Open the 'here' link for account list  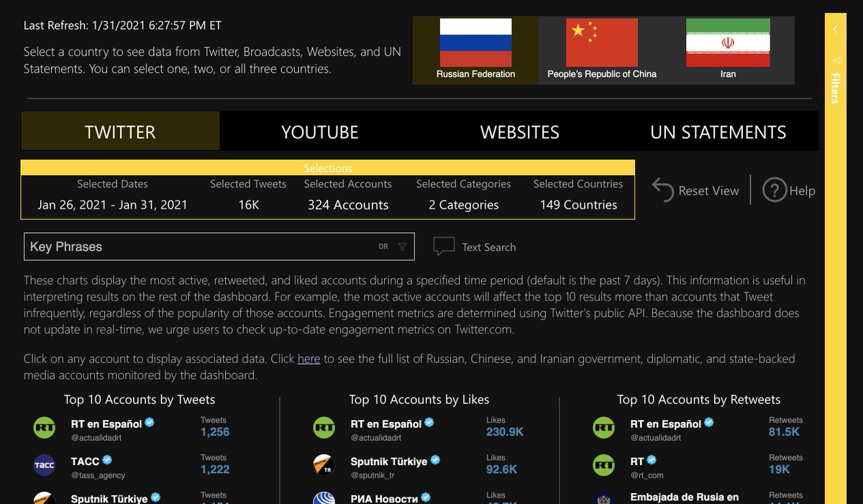(309, 358)
